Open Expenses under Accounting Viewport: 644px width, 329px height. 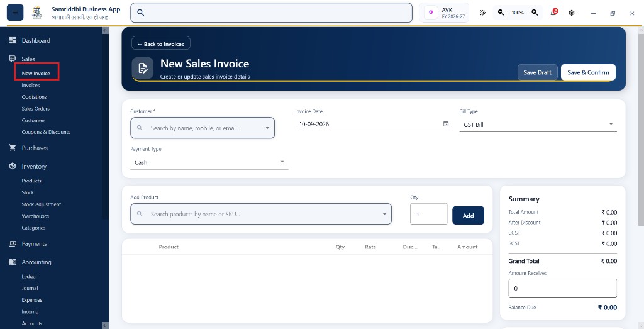coord(32,300)
